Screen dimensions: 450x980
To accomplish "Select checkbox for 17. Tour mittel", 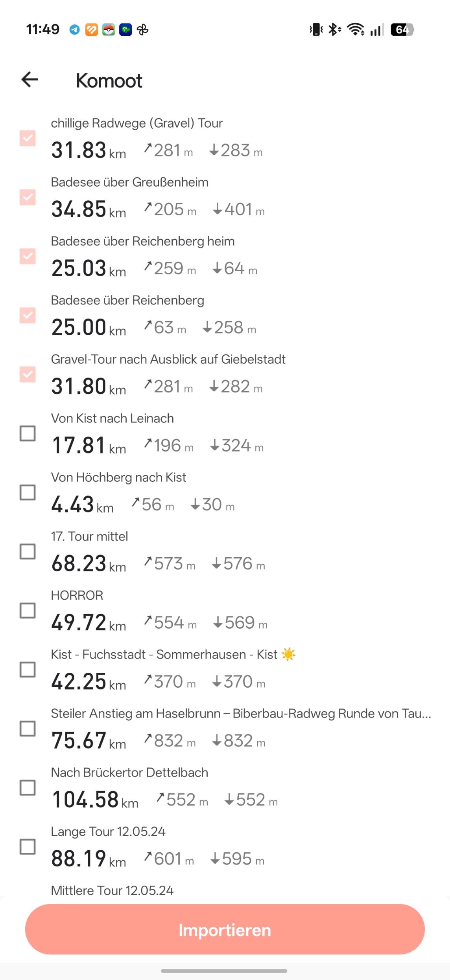I will (x=28, y=552).
